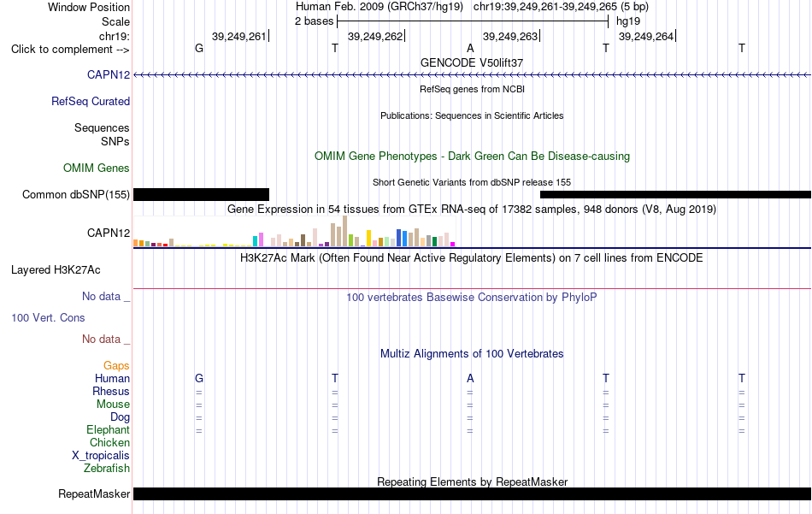Open the CAPN12 GTEx expression bar chart

[x=294, y=232]
